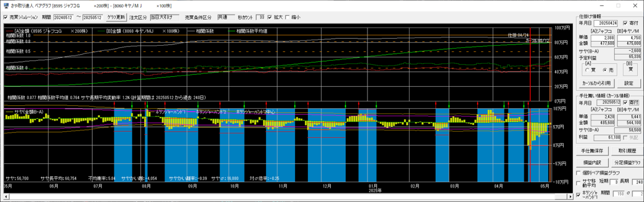Click the 設定 button
This screenshot has height=202, width=644.
[628, 83]
